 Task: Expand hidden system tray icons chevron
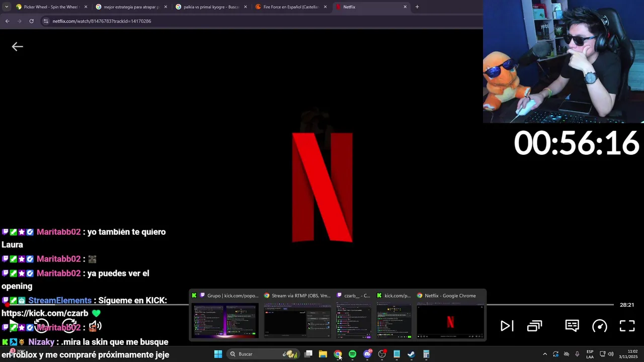click(x=545, y=354)
